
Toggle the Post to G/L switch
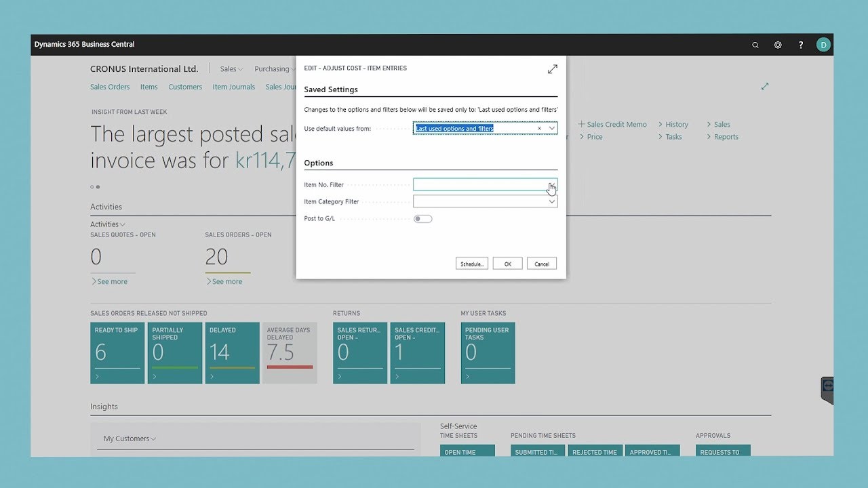tap(423, 218)
